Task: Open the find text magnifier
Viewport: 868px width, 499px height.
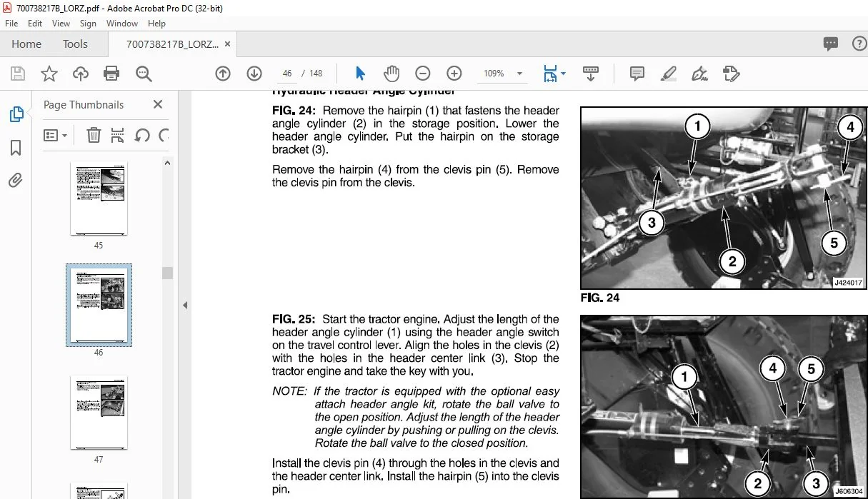Action: pos(144,74)
